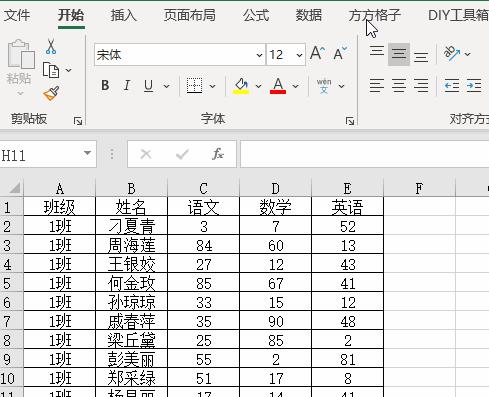
Task: Switch to the DIY工具箱 tab
Action: tap(458, 15)
